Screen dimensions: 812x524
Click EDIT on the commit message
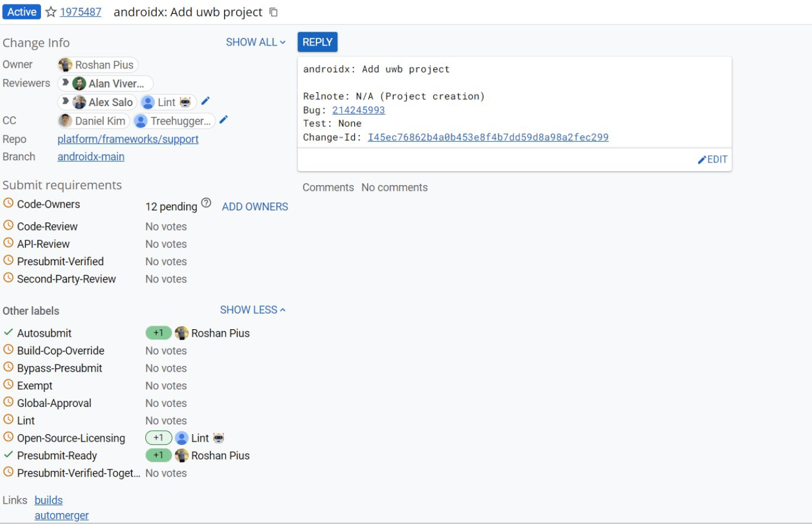712,159
